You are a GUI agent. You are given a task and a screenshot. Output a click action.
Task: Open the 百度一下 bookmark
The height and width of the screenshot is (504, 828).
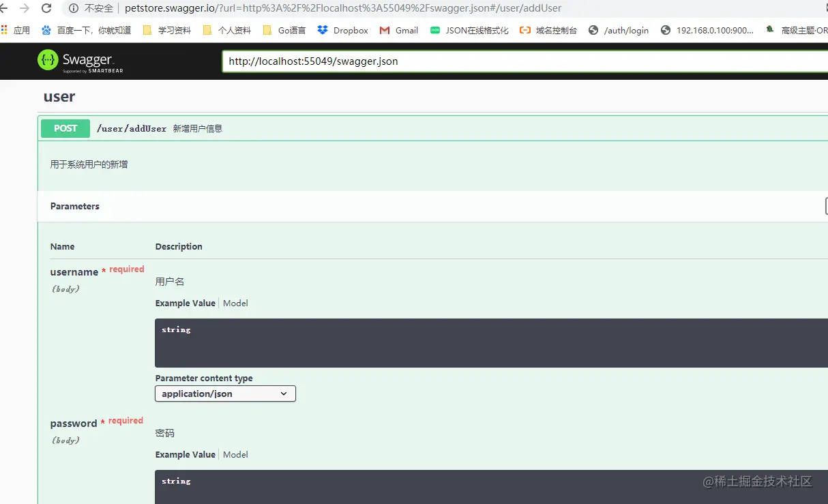click(x=86, y=30)
